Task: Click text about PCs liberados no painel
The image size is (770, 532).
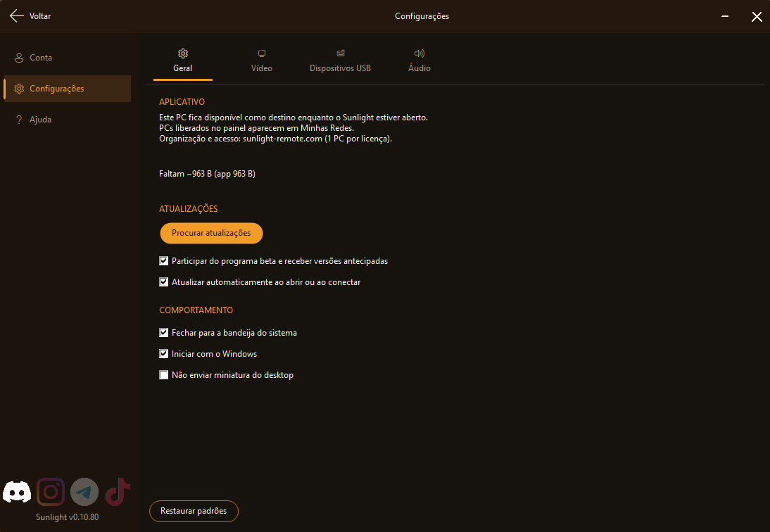Action: 256,127
